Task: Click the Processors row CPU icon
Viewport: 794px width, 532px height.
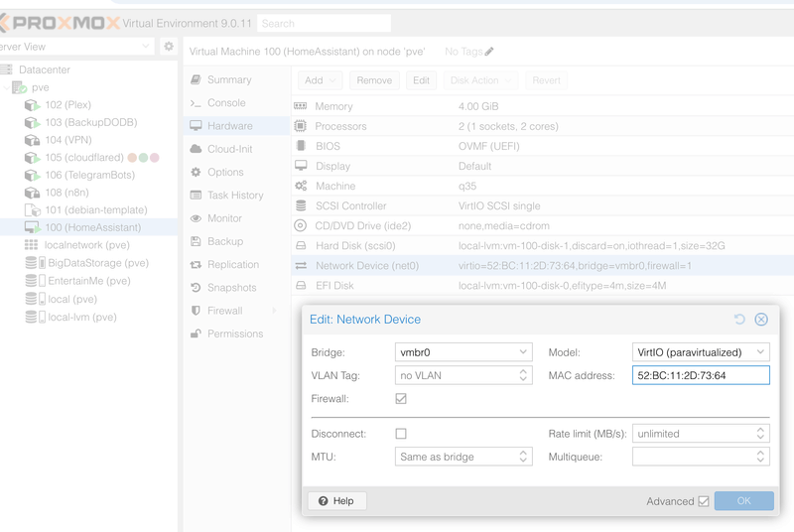Action: (x=301, y=125)
